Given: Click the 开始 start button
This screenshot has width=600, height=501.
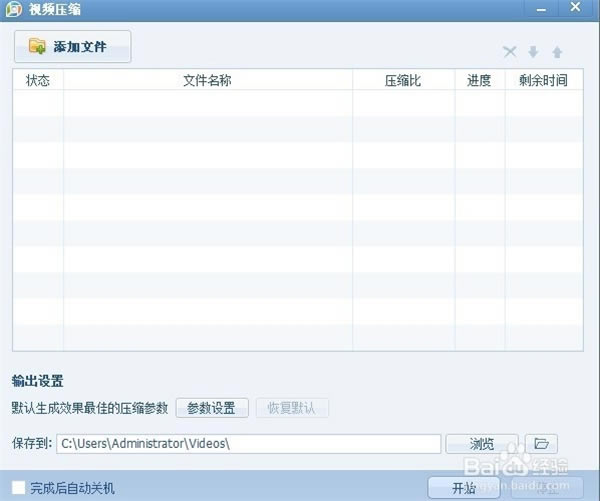Looking at the screenshot, I should [464, 488].
